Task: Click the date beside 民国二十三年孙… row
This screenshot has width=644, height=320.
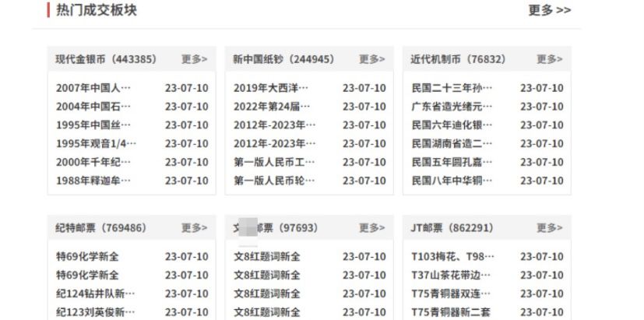Action: point(542,88)
